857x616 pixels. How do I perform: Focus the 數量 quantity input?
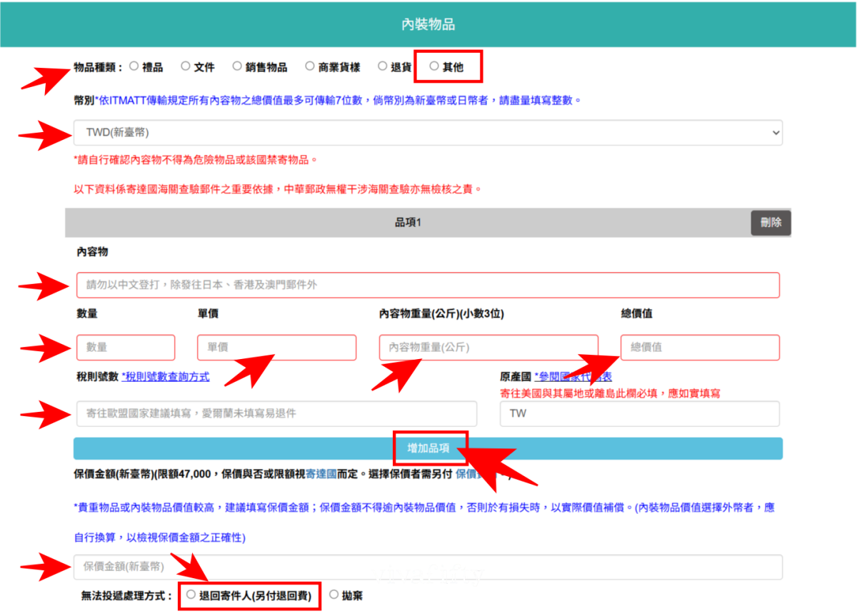pyautogui.click(x=126, y=348)
